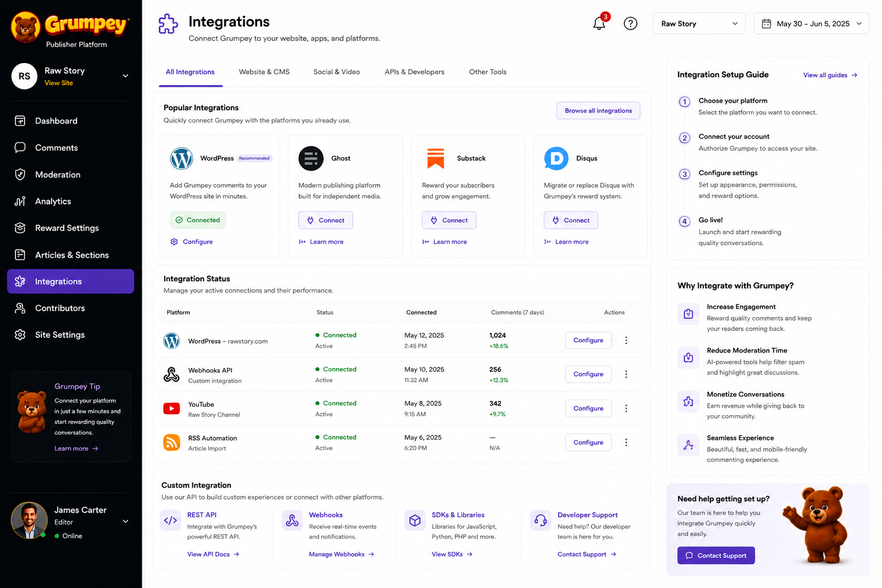Switch to the Website & CMS tab
882x588 pixels.
(x=264, y=72)
